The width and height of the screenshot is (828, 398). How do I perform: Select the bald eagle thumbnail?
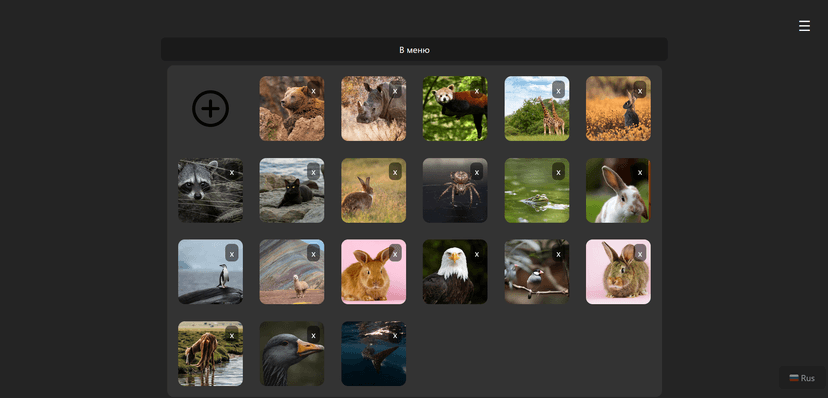pyautogui.click(x=455, y=272)
